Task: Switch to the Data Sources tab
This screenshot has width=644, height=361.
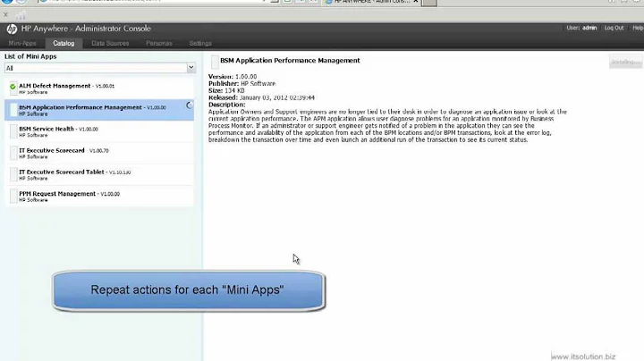Action: coord(110,43)
